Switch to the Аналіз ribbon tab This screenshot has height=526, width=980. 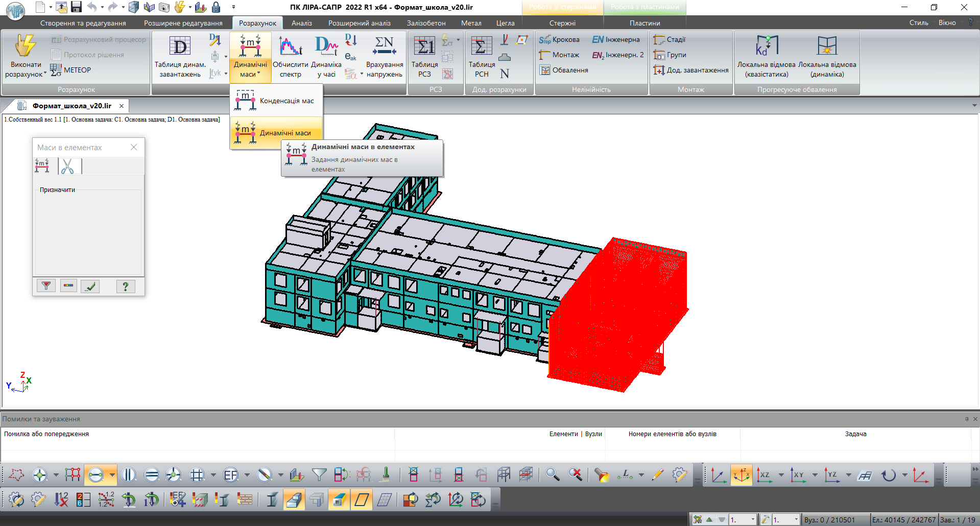point(301,23)
